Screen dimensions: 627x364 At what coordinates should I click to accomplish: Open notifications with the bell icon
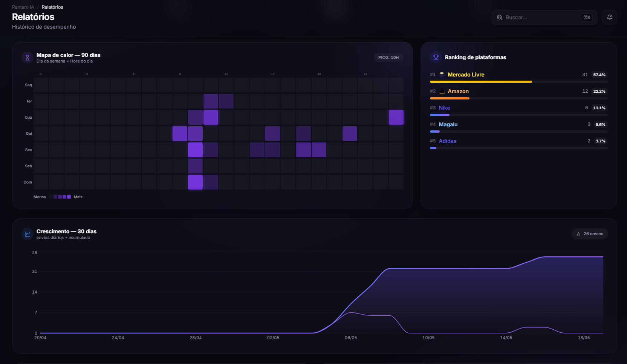pos(610,17)
